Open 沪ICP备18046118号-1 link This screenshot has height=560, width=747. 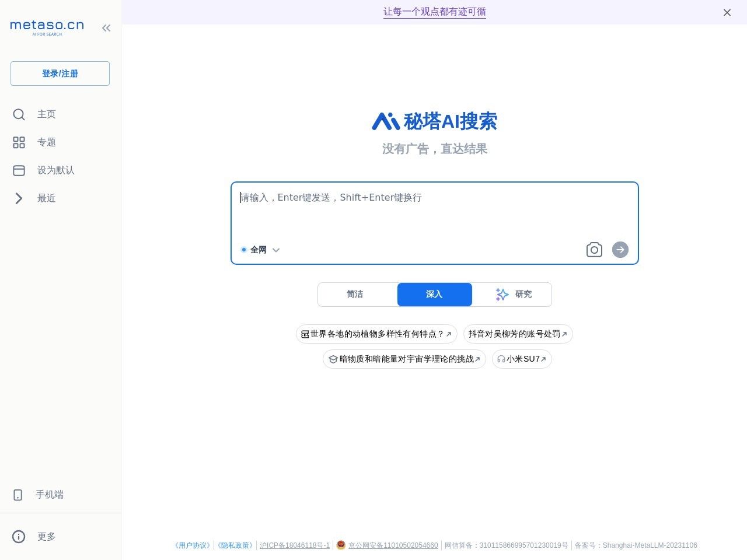[x=295, y=545]
